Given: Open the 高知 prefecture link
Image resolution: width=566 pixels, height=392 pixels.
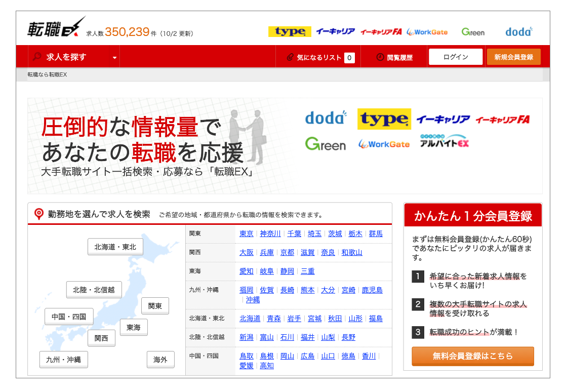Looking at the screenshot, I should coord(267,366).
